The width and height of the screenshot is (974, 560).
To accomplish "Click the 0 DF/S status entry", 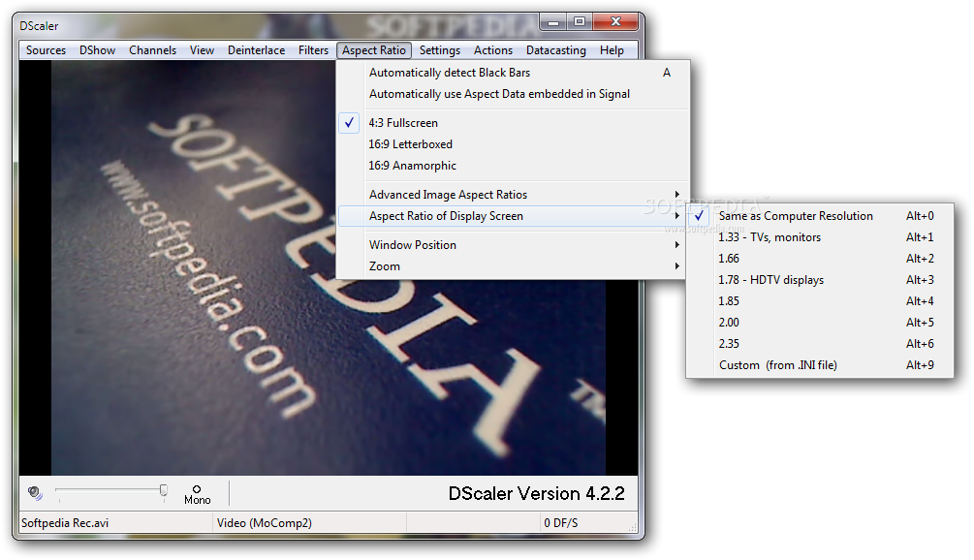I will click(561, 523).
